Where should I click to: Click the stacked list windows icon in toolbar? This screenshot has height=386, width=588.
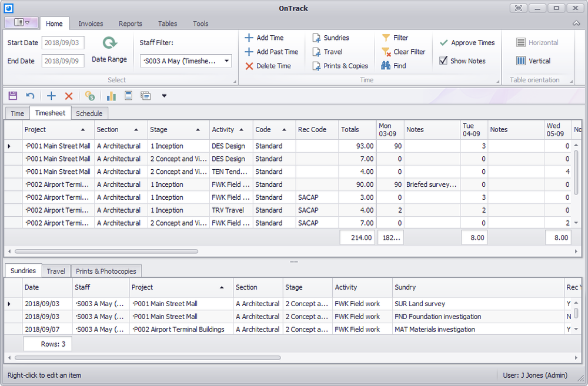pos(145,96)
